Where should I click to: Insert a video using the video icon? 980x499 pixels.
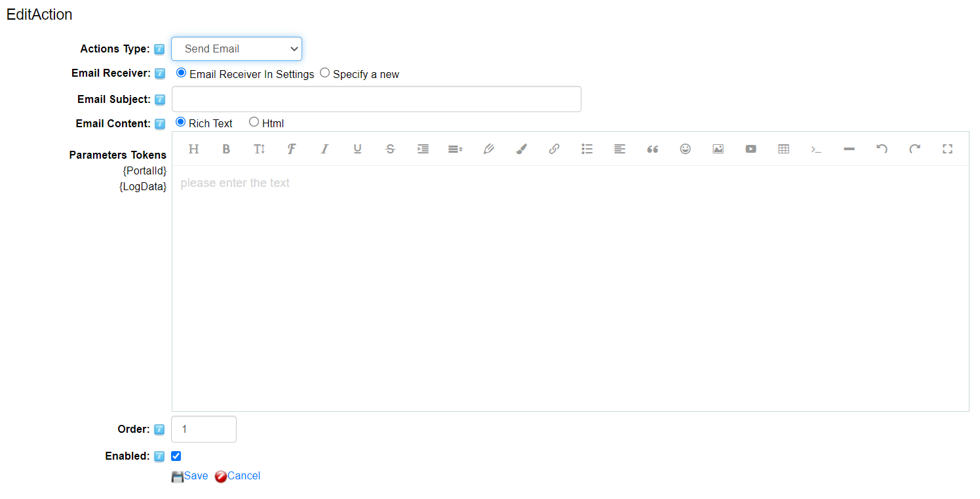751,149
